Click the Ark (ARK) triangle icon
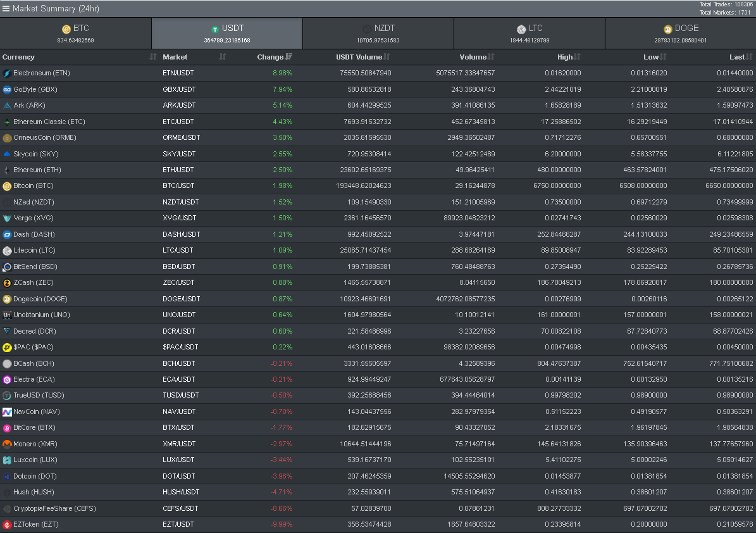The image size is (756, 533). 7,105
